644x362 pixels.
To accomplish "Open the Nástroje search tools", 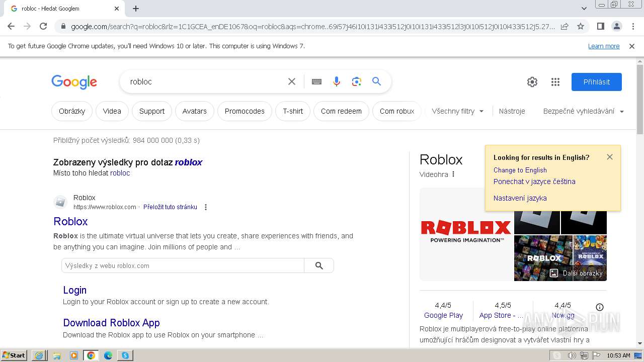I will (x=512, y=111).
